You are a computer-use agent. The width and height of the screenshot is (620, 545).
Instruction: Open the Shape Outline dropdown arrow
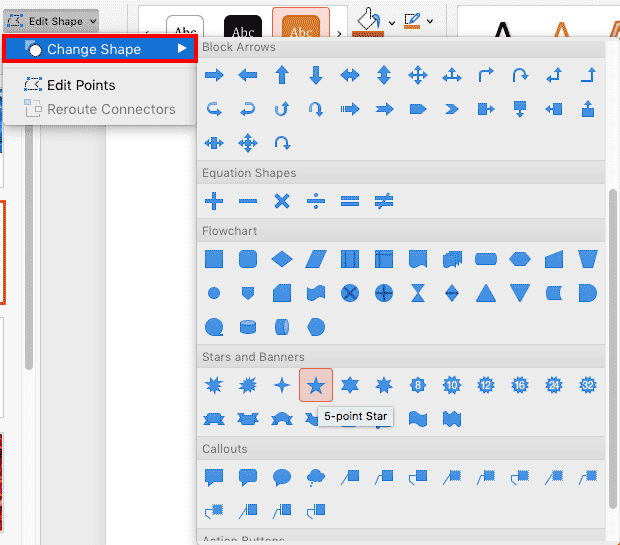pos(430,21)
